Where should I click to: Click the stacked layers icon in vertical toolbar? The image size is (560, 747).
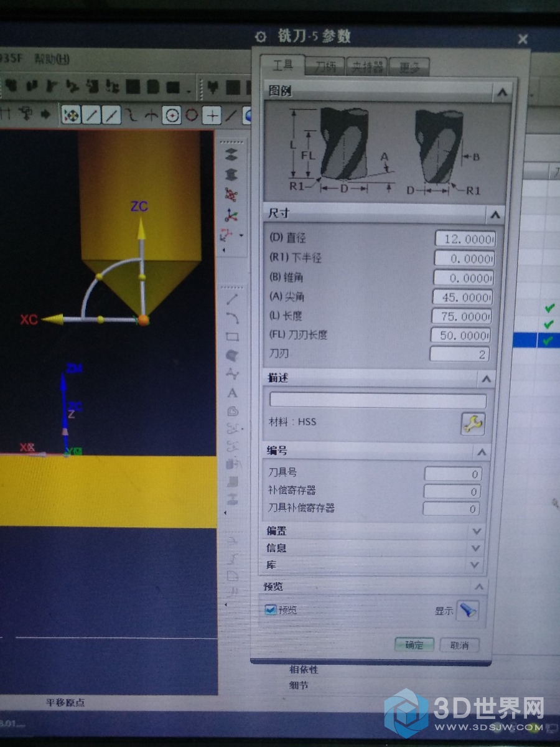[x=231, y=154]
